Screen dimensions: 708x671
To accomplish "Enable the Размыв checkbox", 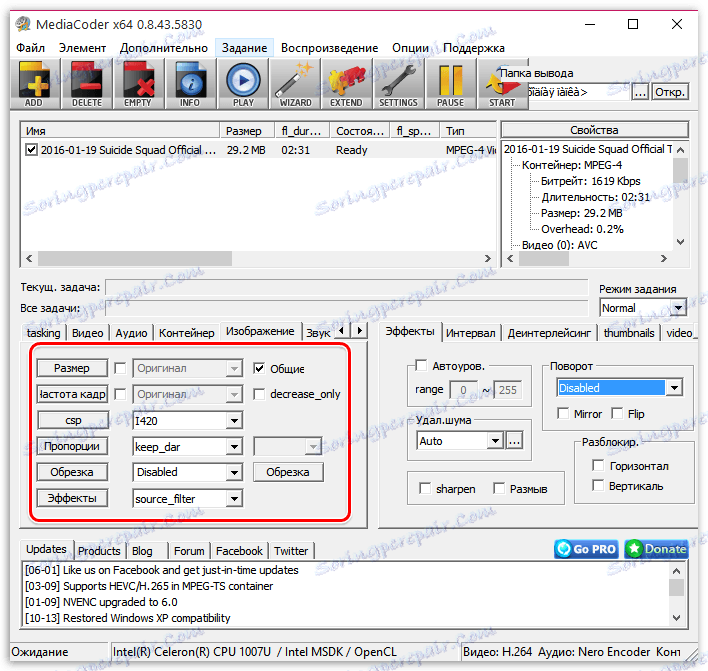I will pyautogui.click(x=499, y=488).
